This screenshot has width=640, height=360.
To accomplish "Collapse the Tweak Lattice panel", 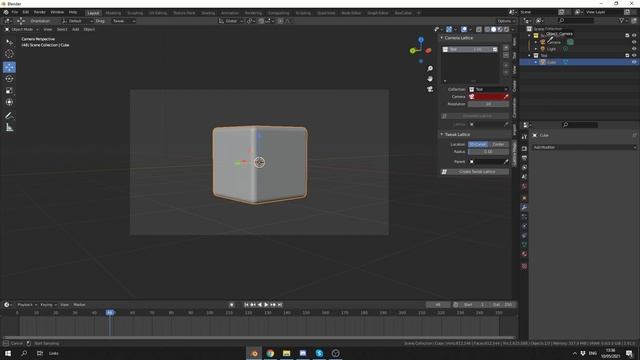I will click(442, 134).
